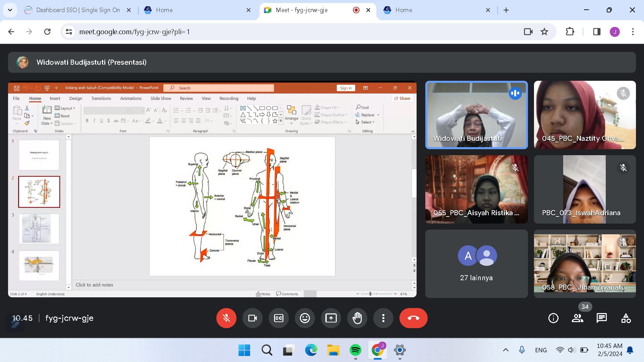Screen dimensions: 644x362
Task: Select Widowati Budijastuti video tile
Action: (x=476, y=115)
